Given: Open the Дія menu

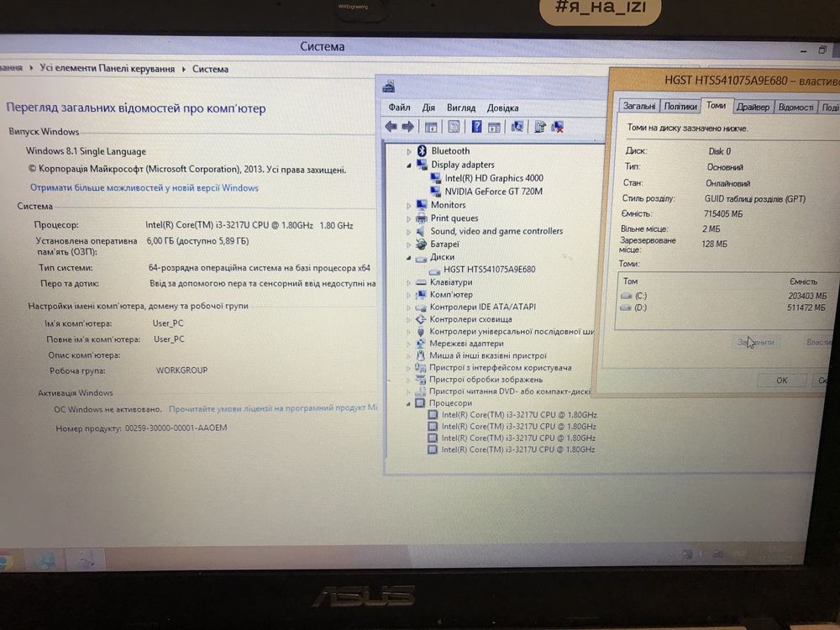Looking at the screenshot, I should [428, 108].
